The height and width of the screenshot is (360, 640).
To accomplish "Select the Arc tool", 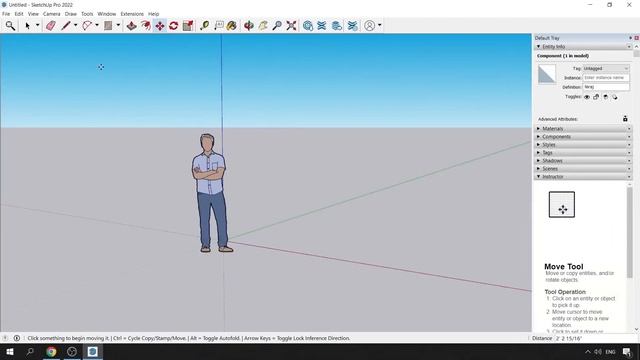I will [87, 26].
